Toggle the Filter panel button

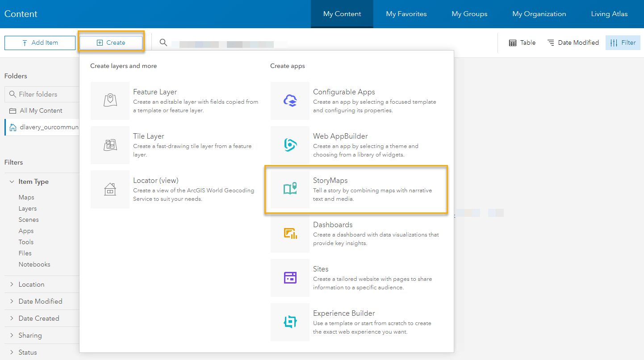click(623, 42)
